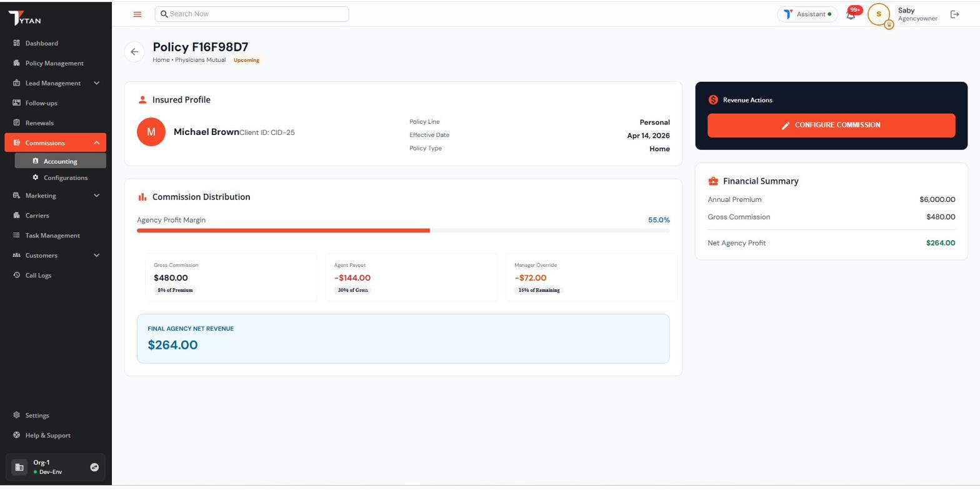Click the logout icon
The width and height of the screenshot is (980, 490).
[954, 14]
